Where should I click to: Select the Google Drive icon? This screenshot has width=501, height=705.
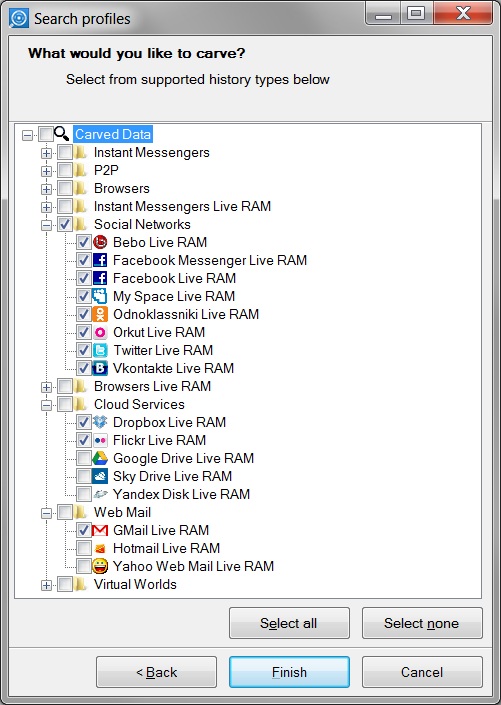[x=100, y=458]
